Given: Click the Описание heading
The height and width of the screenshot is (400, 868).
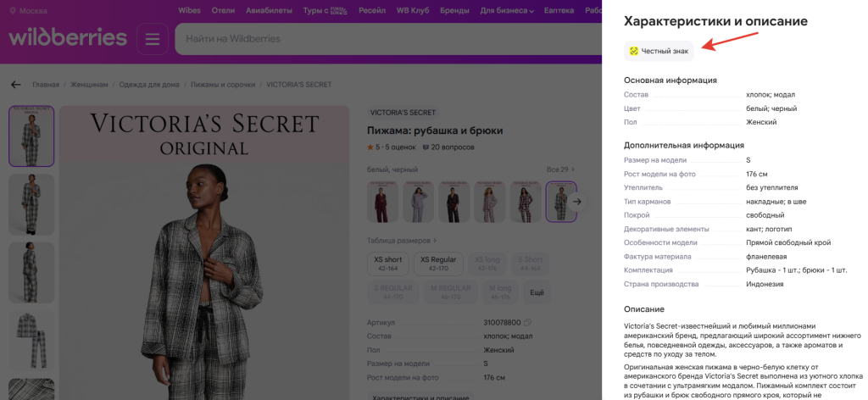Looking at the screenshot, I should [644, 308].
